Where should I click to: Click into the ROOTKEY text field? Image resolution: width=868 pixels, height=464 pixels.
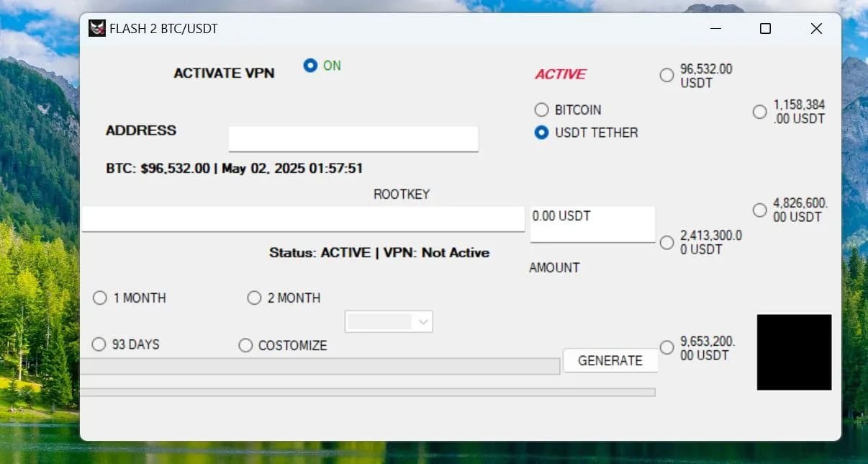(303, 219)
